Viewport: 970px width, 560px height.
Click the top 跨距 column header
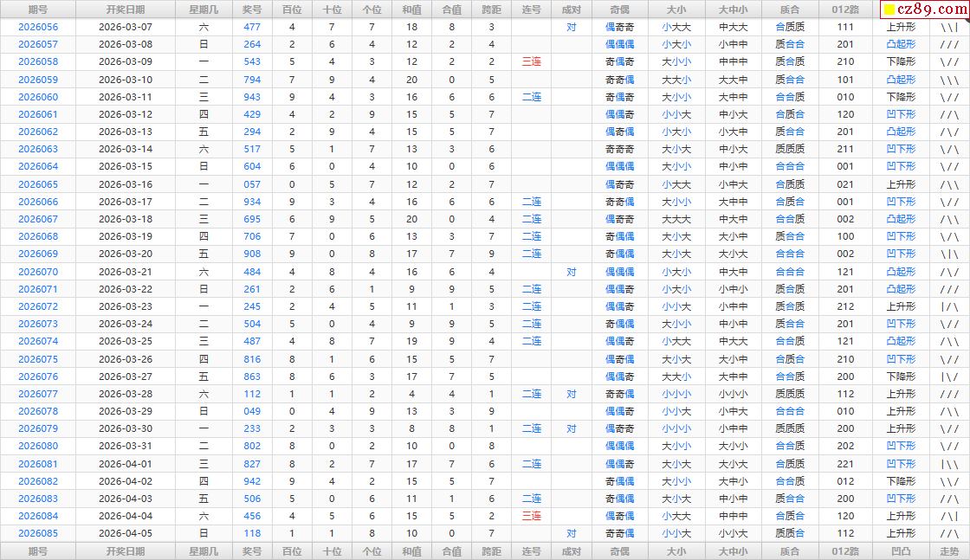click(x=491, y=10)
